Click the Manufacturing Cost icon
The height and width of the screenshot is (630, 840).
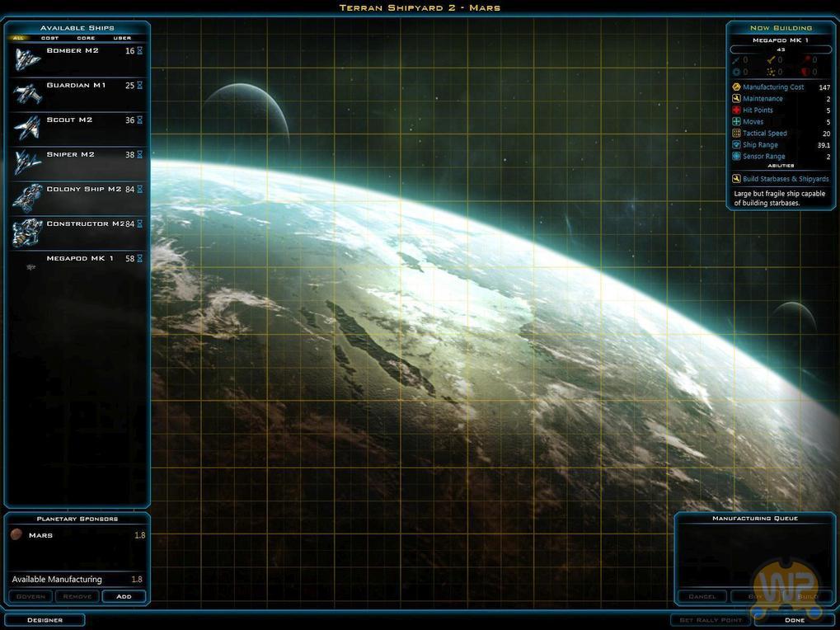pos(736,87)
